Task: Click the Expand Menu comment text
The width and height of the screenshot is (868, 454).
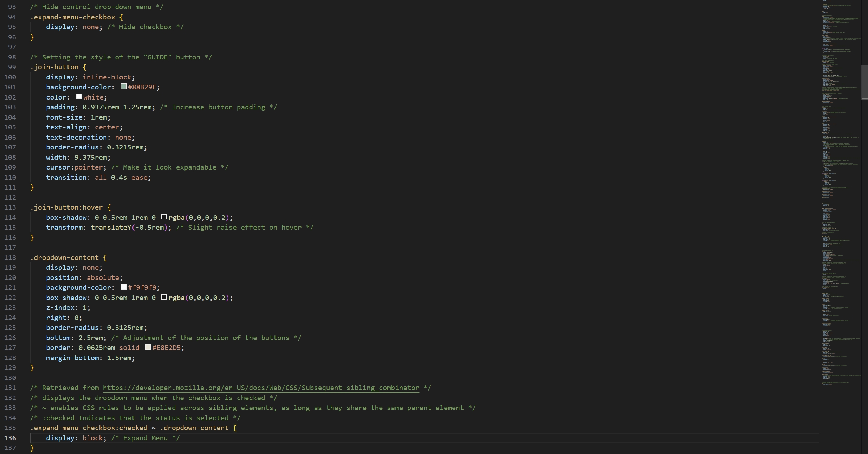Action: click(146, 438)
